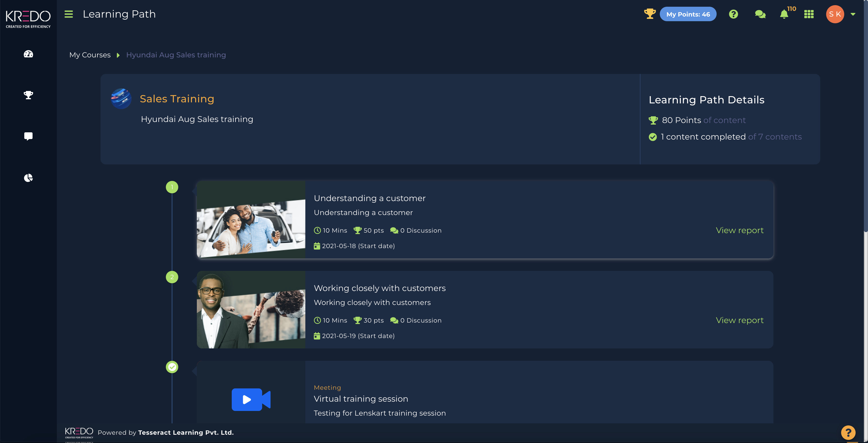The height and width of the screenshot is (443, 868).
Task: Select step 2 circle on the learning path
Action: (172, 277)
